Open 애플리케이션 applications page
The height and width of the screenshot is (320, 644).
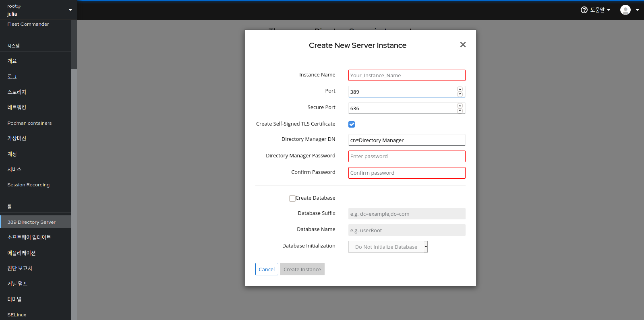35,253
